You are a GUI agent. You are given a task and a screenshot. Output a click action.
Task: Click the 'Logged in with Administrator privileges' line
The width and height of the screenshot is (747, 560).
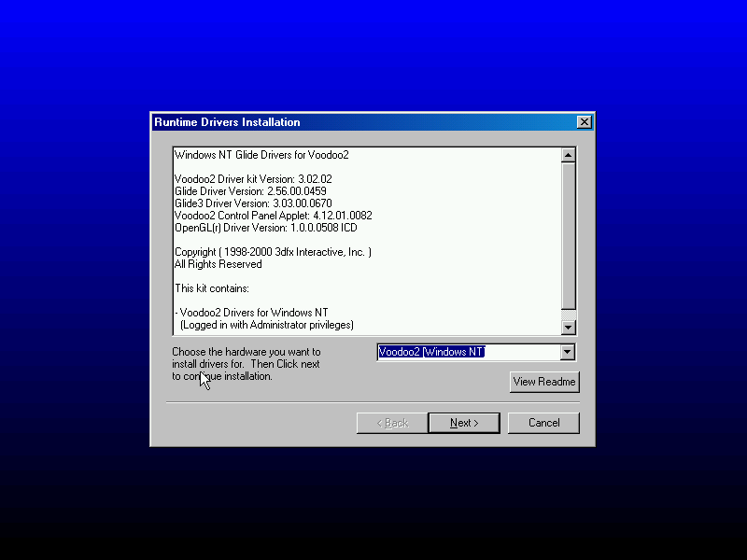(267, 325)
